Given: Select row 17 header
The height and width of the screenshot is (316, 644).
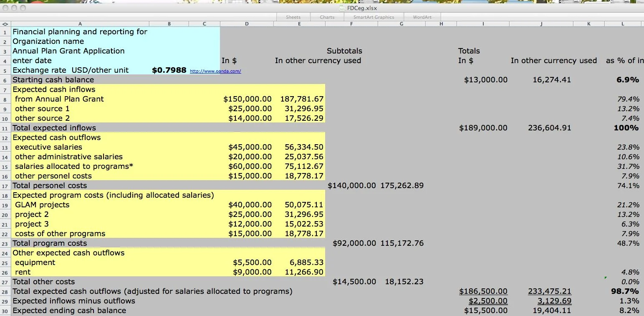Looking at the screenshot, I should click(5, 186).
